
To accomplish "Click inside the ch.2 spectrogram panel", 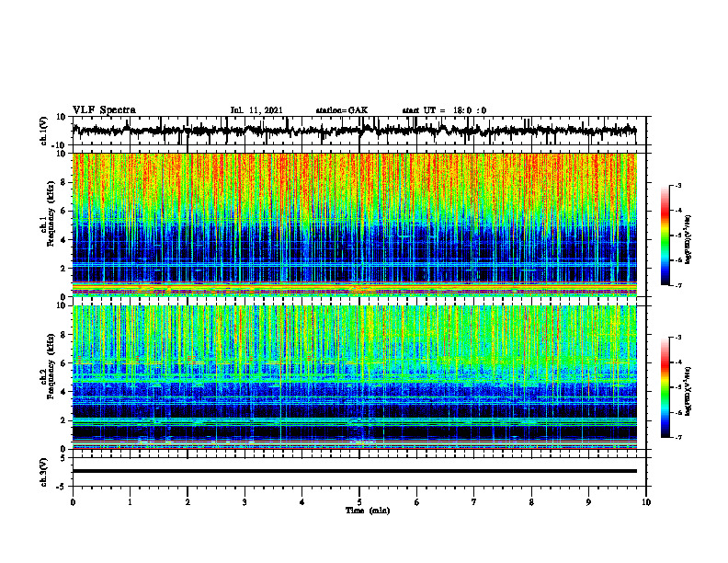I will tap(355, 377).
